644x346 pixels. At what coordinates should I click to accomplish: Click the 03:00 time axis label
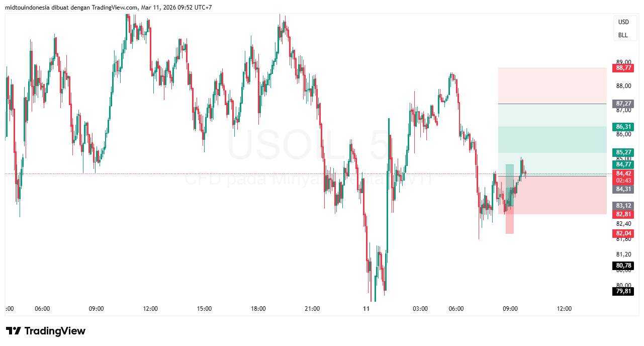click(420, 309)
